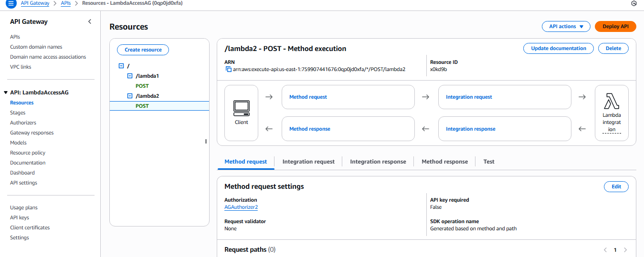Go to next page of request paths
Image resolution: width=644 pixels, height=257 pixels.
(625, 250)
